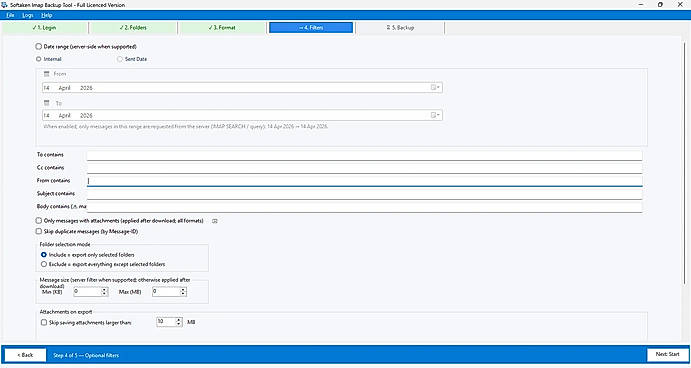Viewport: 691px width, 368px height.
Task: Click the From contains text field
Action: [364, 181]
